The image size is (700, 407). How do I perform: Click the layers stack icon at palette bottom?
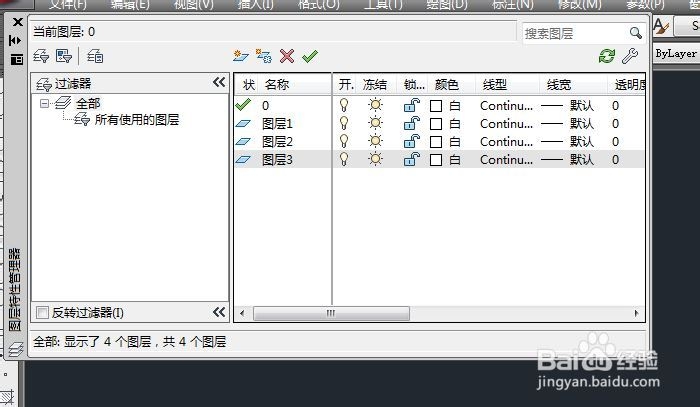(16, 349)
